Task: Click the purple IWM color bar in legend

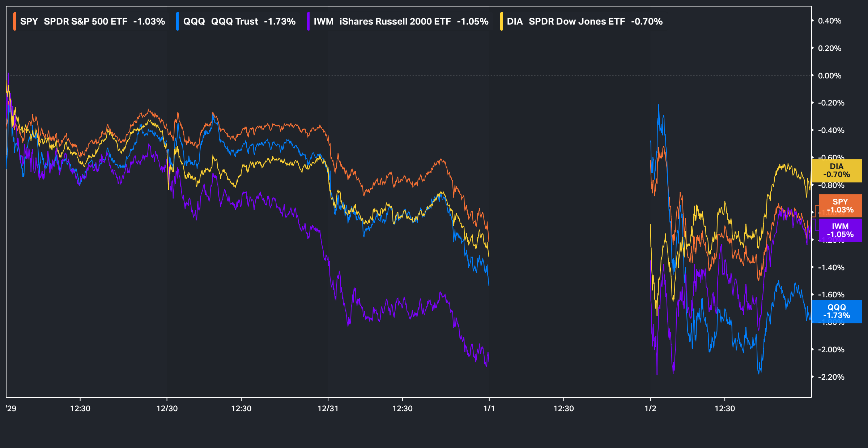Action: point(308,21)
